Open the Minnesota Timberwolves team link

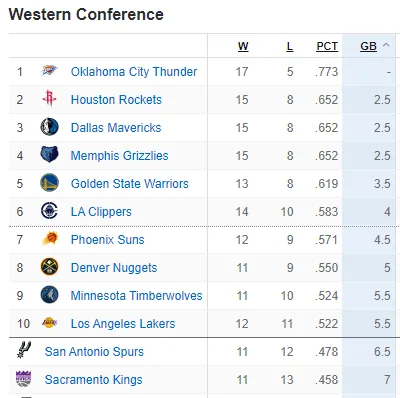[136, 296]
